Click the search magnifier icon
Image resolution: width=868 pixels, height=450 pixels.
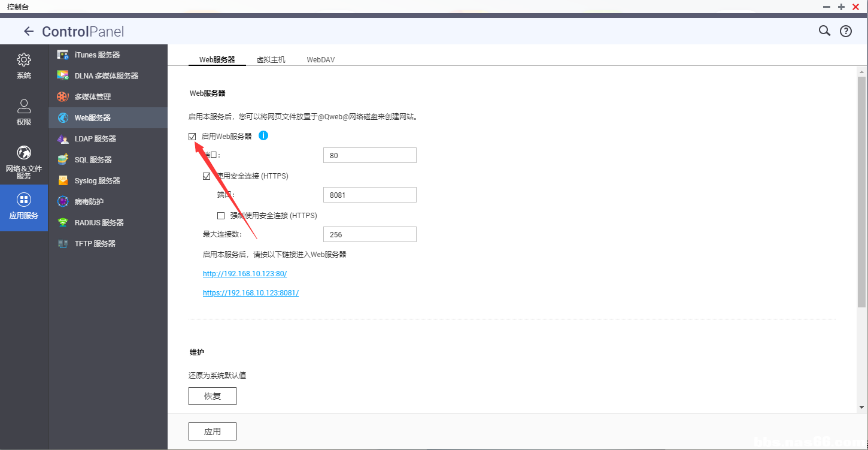pyautogui.click(x=824, y=31)
